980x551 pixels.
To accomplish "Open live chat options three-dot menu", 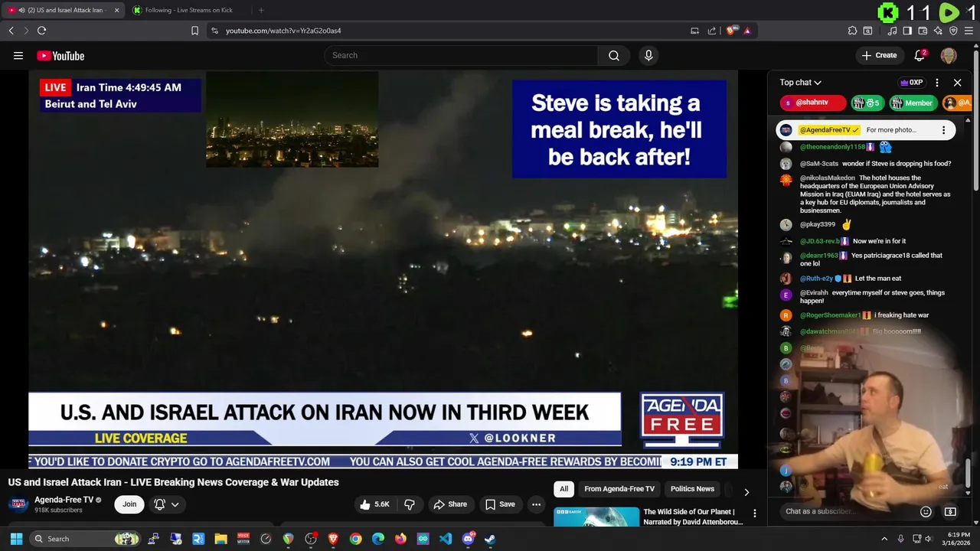I will [x=936, y=83].
